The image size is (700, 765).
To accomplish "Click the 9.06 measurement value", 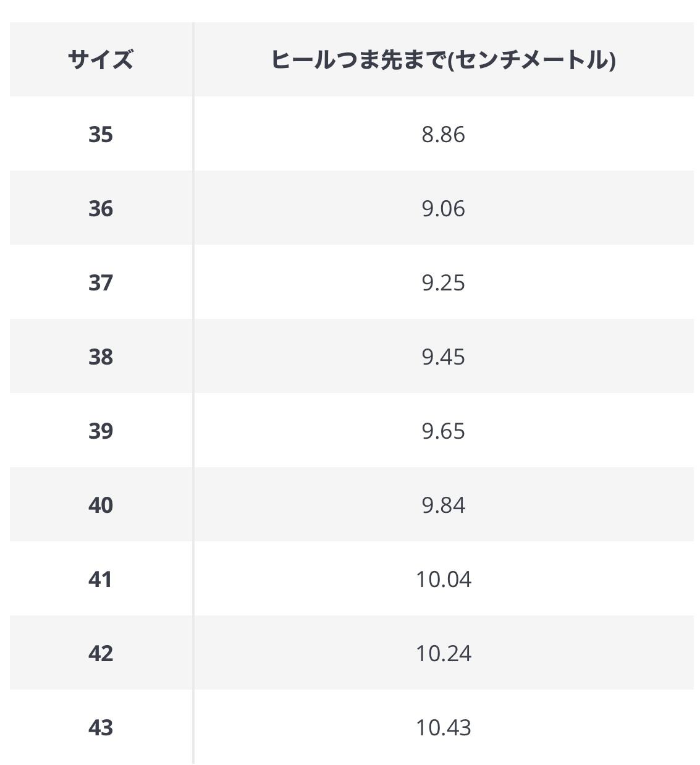I will coord(443,208).
